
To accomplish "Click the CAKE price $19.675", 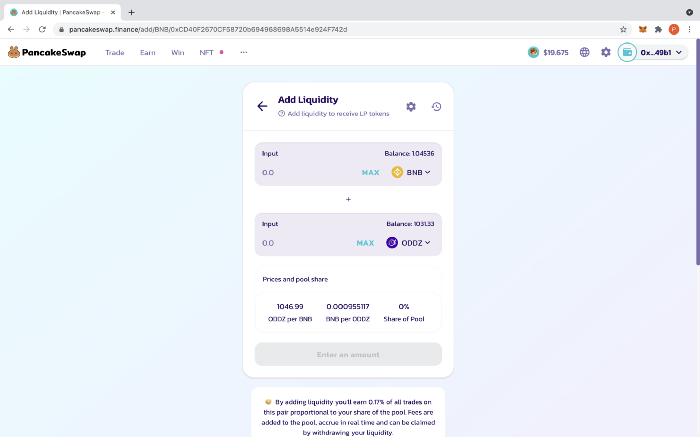I will tap(556, 52).
